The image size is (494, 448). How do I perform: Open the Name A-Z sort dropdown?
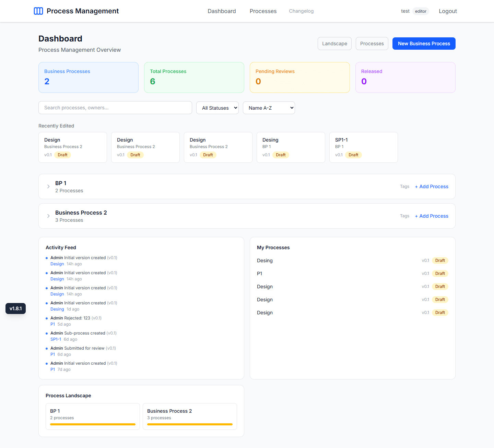(x=269, y=108)
